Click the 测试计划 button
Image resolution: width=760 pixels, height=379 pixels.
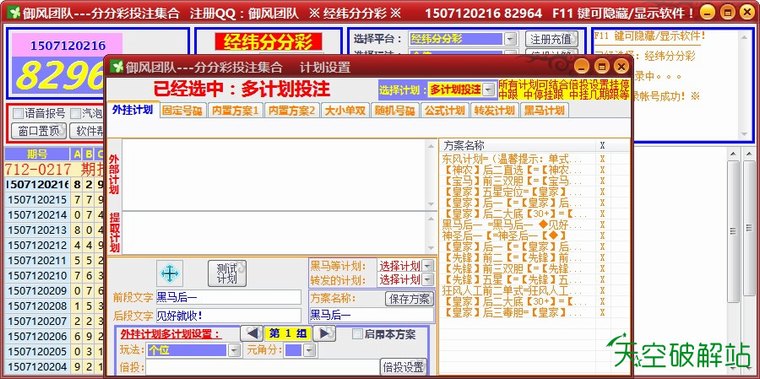click(x=227, y=273)
